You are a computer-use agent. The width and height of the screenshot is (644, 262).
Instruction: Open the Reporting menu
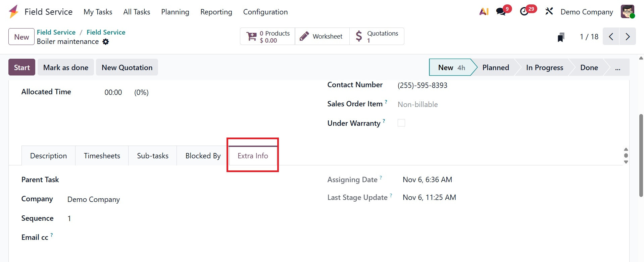216,12
